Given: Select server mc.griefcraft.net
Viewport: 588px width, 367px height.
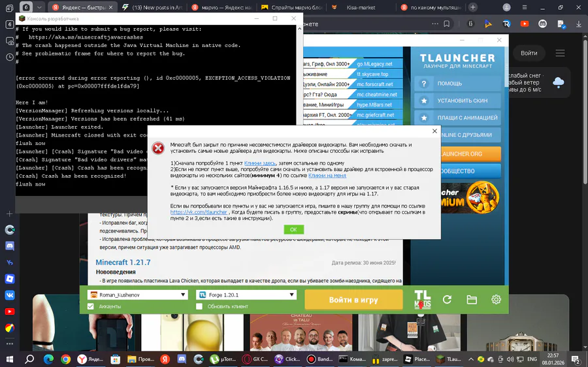Looking at the screenshot, I should 376,115.
